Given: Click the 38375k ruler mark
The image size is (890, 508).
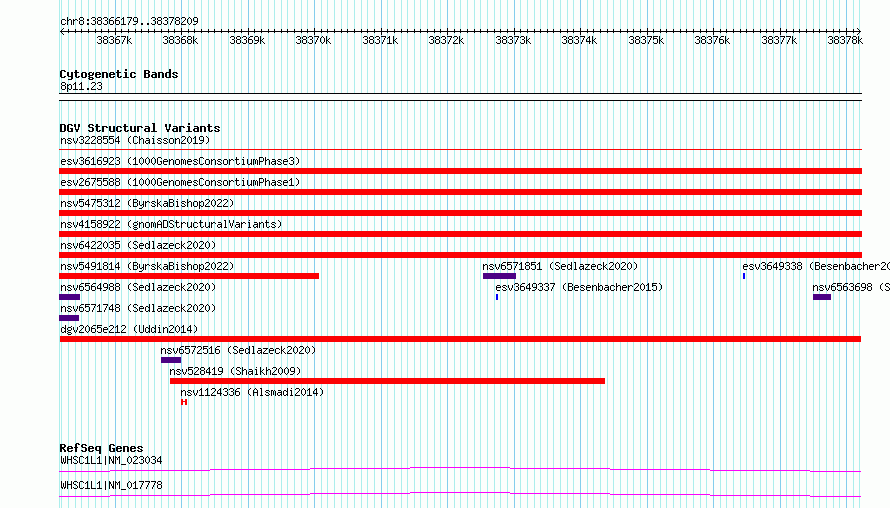Looking at the screenshot, I should pos(646,40).
